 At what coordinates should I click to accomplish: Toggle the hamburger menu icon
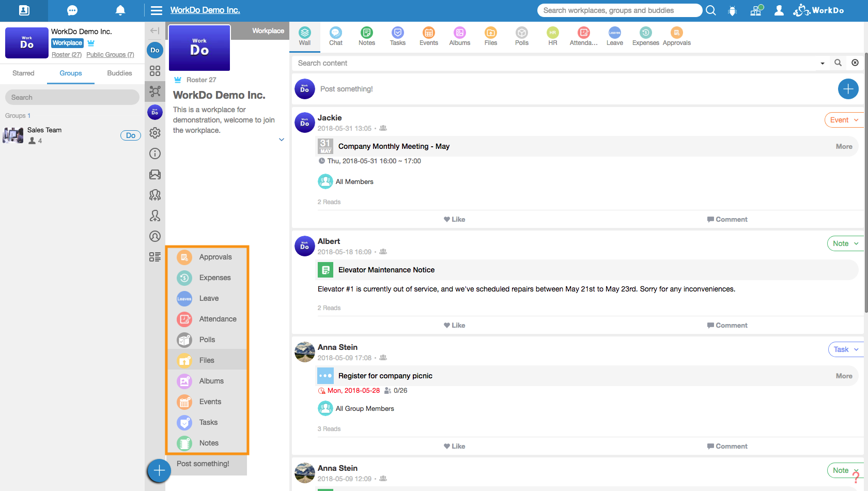tap(157, 10)
